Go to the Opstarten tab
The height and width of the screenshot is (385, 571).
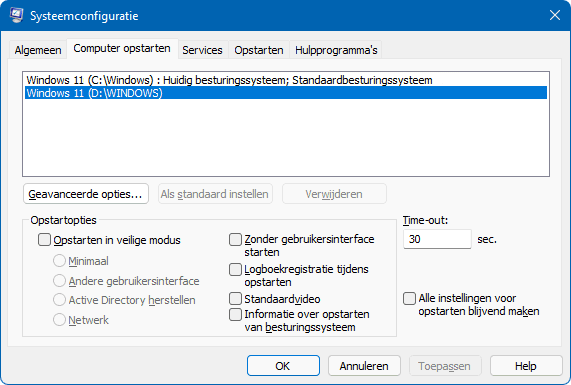click(x=259, y=50)
